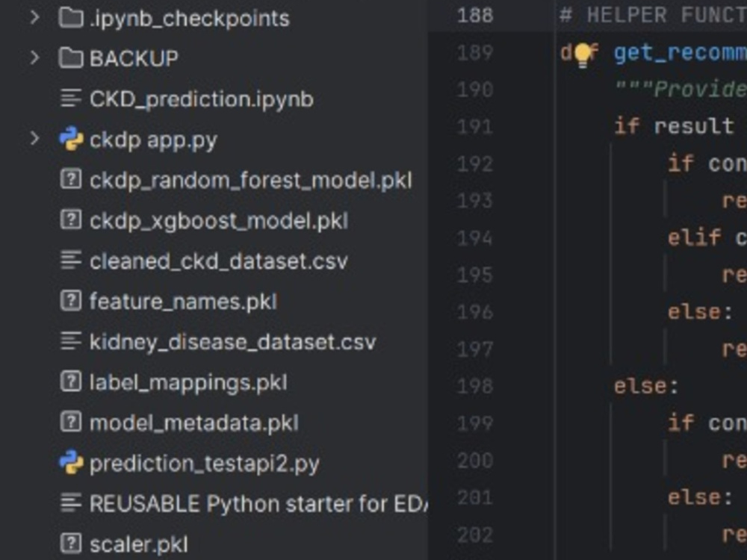747x560 pixels.
Task: Click the Python icon beside prediction_testapi2.py
Action: click(71, 463)
